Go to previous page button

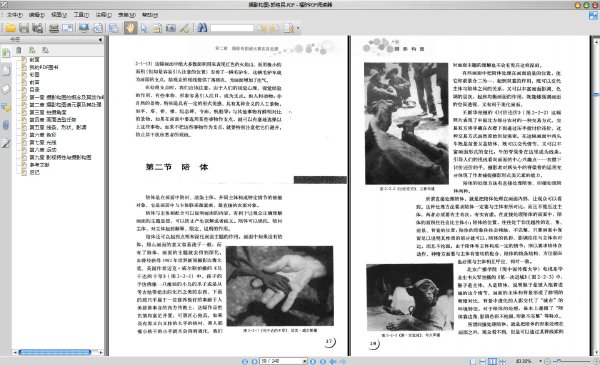pos(254,361)
